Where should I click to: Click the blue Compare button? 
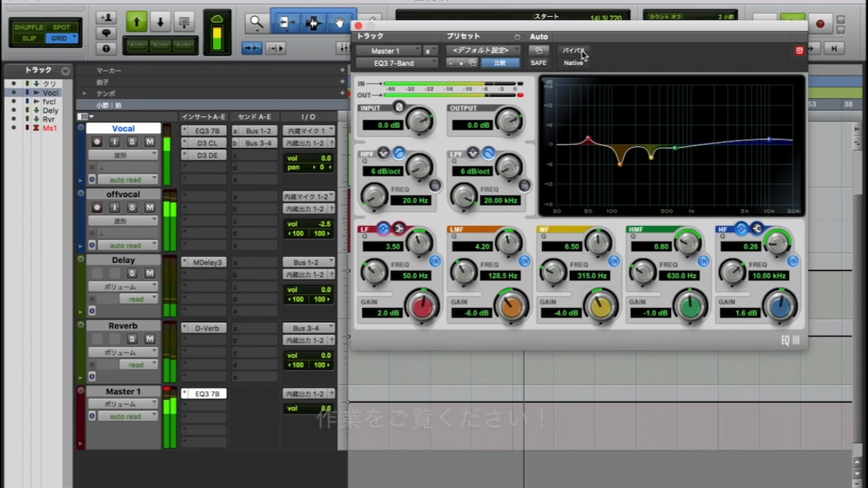pos(500,63)
